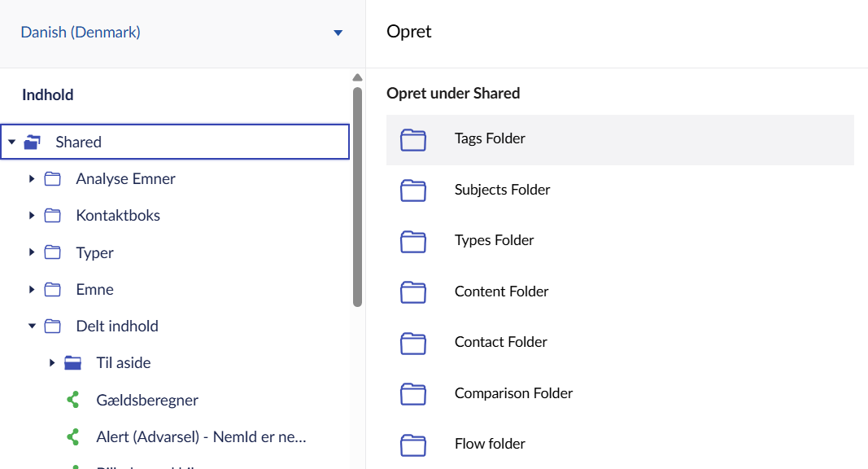Click the content tree vertical scrollbar
This screenshot has width=868, height=469.
pos(357,195)
